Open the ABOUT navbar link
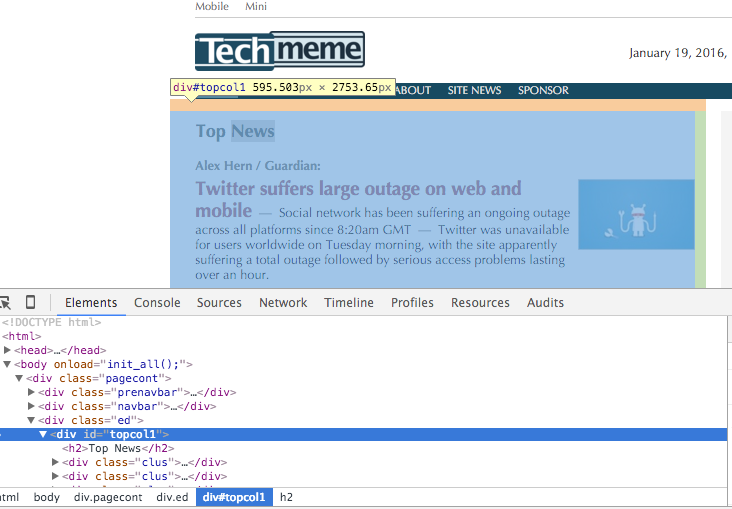Viewport: 732px width, 509px height. (413, 90)
